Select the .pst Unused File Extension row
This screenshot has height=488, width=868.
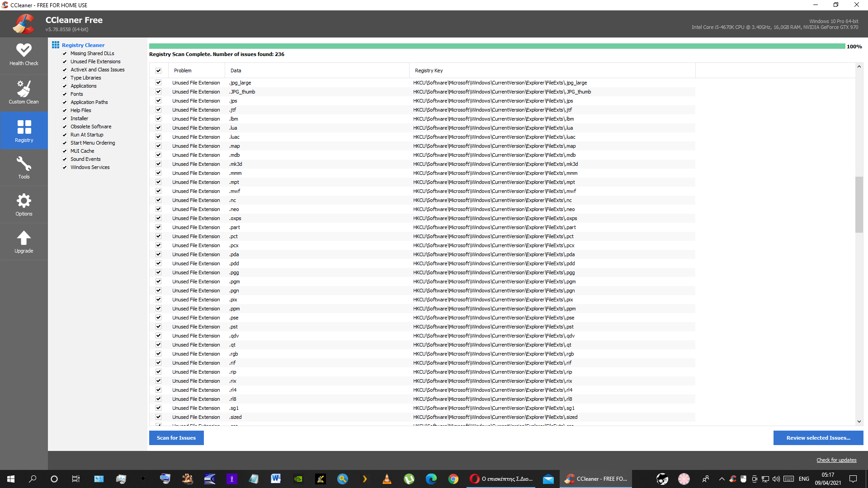422,327
